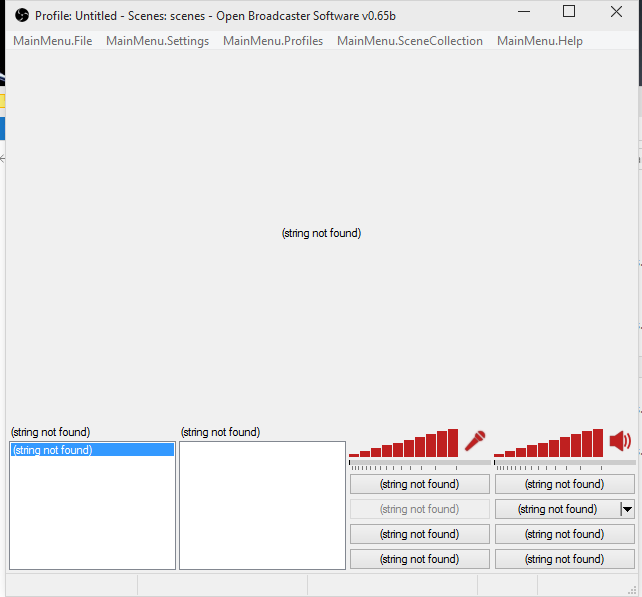Image resolution: width=642 pixels, height=597 pixels.
Task: Click the button directly beneath the microphone volume slider
Action: (x=420, y=484)
